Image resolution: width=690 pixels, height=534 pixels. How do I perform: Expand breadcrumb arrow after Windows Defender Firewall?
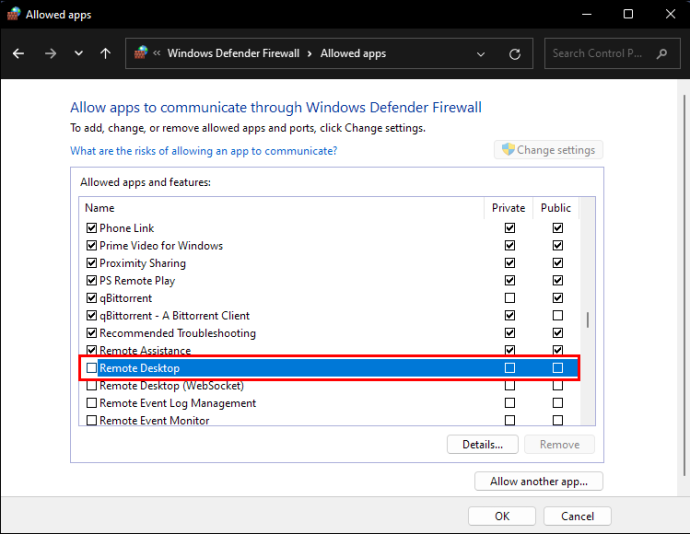(310, 54)
